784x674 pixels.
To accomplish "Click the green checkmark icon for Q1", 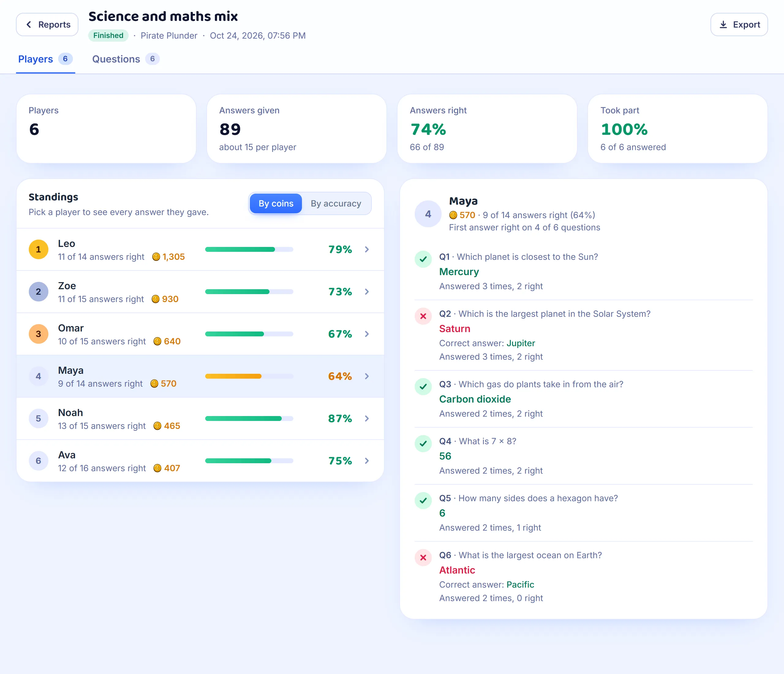I will (424, 259).
